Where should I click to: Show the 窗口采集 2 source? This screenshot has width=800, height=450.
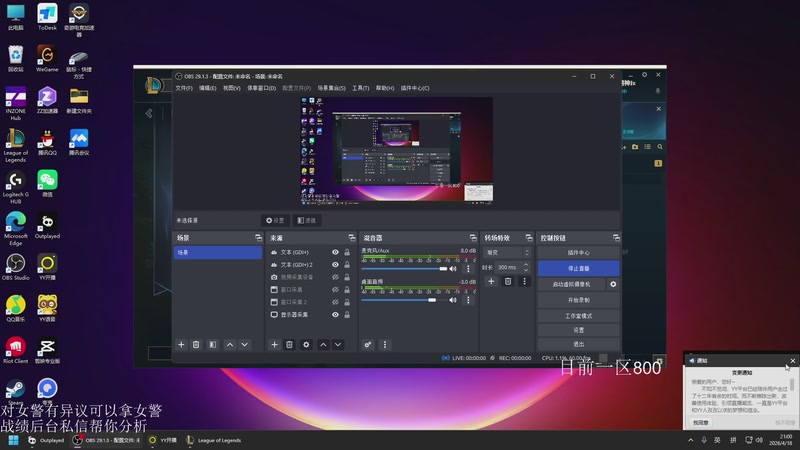[335, 302]
